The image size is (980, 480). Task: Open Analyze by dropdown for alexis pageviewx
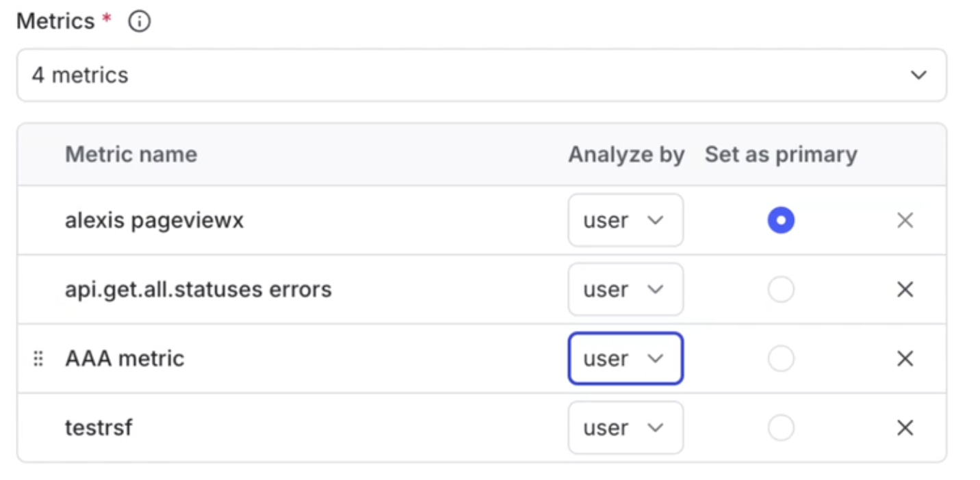[x=626, y=220]
